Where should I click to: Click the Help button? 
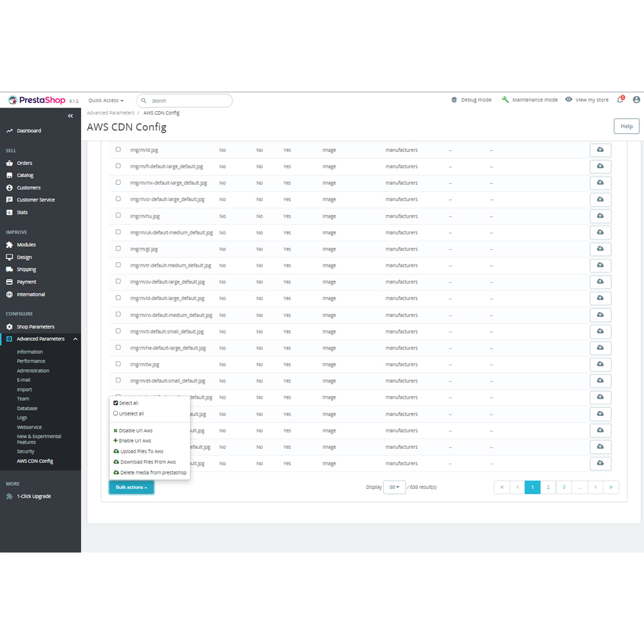coord(626,126)
